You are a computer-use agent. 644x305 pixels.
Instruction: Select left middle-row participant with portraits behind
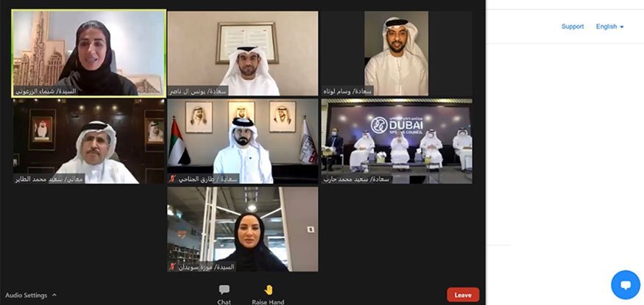tap(89, 141)
